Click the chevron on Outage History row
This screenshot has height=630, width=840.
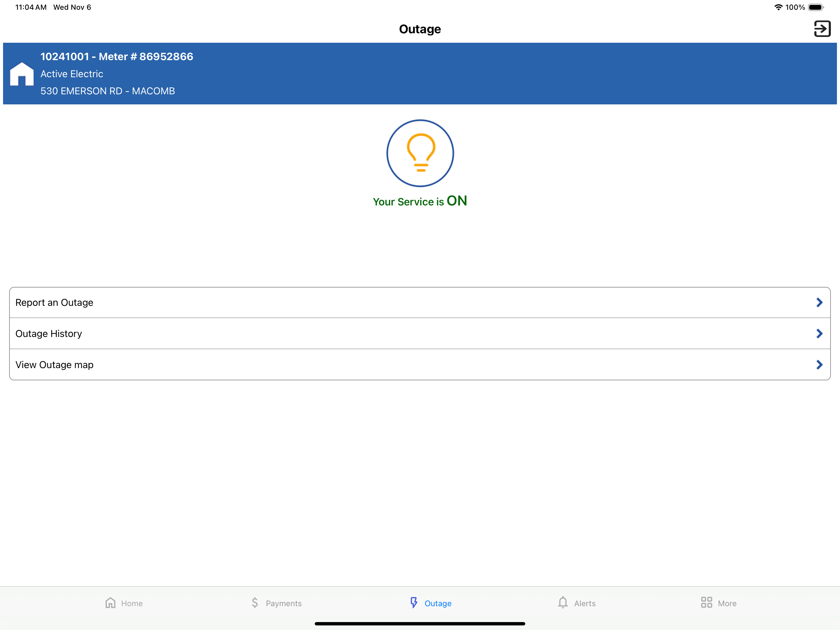point(819,334)
